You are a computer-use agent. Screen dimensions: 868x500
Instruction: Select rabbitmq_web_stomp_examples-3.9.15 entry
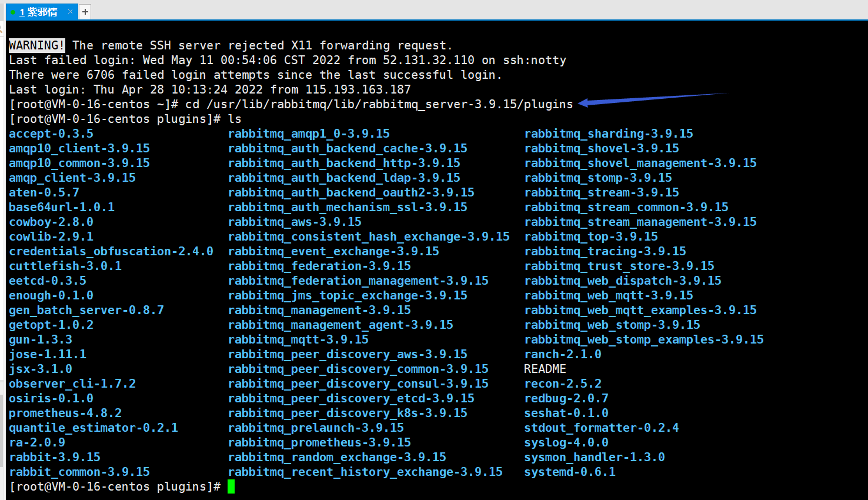[644, 339]
